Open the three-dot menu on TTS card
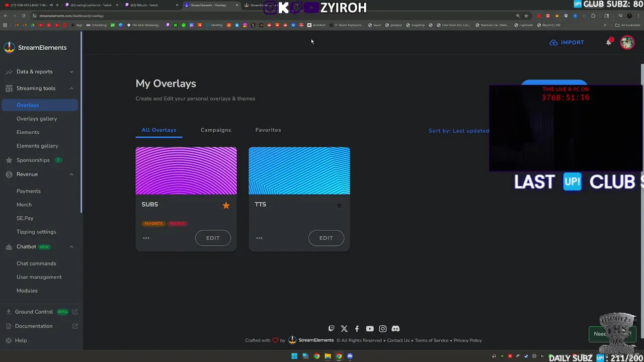This screenshot has height=362, width=644. coord(259,238)
